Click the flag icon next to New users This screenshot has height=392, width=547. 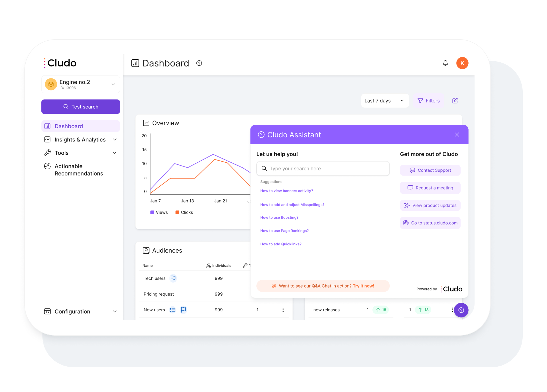183,310
